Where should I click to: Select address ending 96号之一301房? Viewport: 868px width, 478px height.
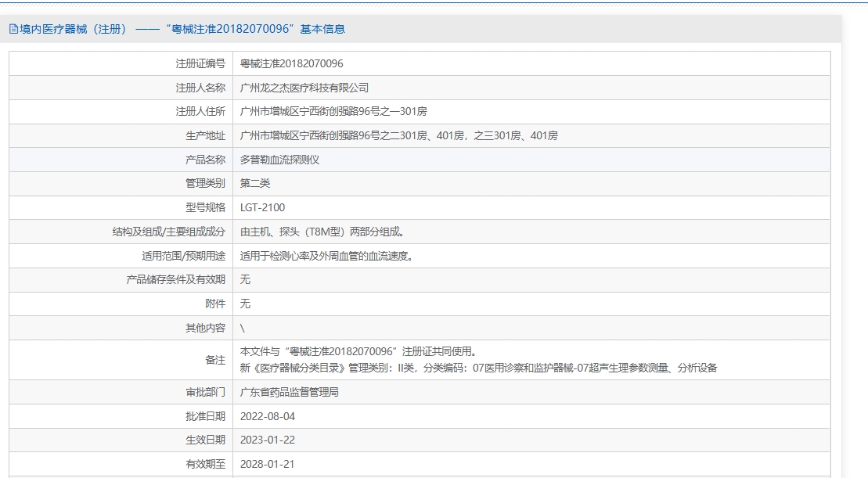pyautogui.click(x=333, y=112)
